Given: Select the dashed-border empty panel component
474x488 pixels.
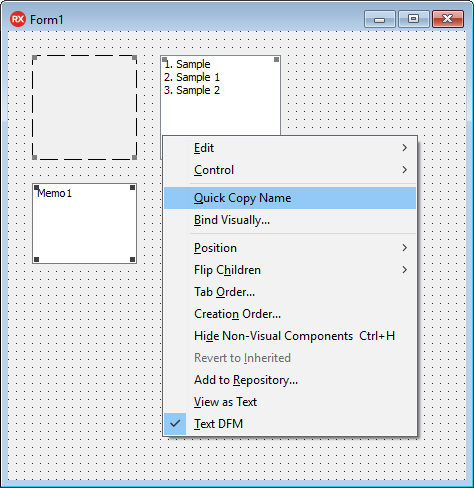Looking at the screenshot, I should click(x=84, y=107).
